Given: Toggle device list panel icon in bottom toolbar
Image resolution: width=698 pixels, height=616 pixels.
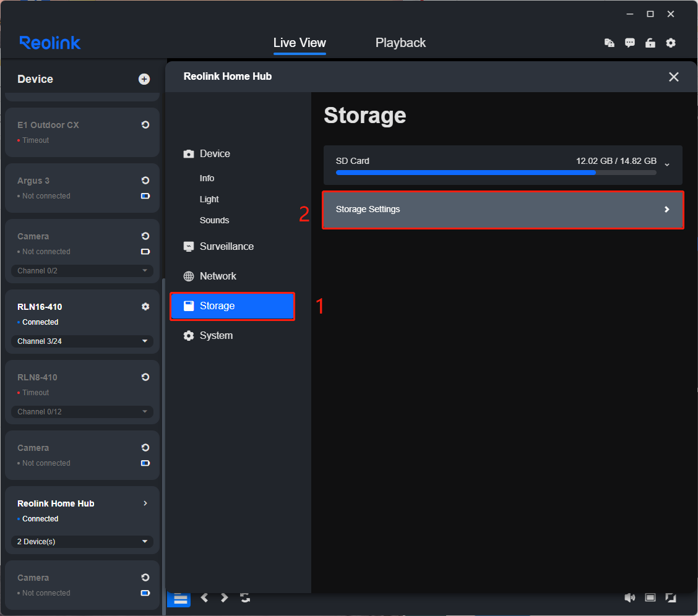Looking at the screenshot, I should pyautogui.click(x=180, y=599).
